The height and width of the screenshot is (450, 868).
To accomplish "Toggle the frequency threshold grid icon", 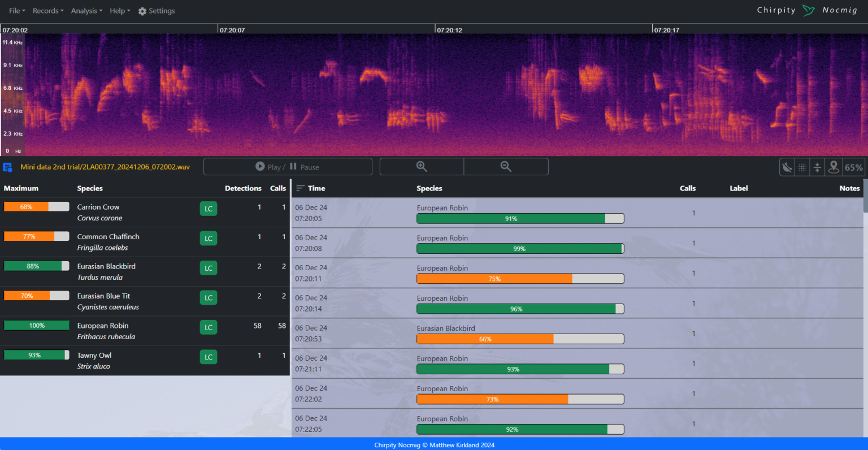I will point(802,167).
